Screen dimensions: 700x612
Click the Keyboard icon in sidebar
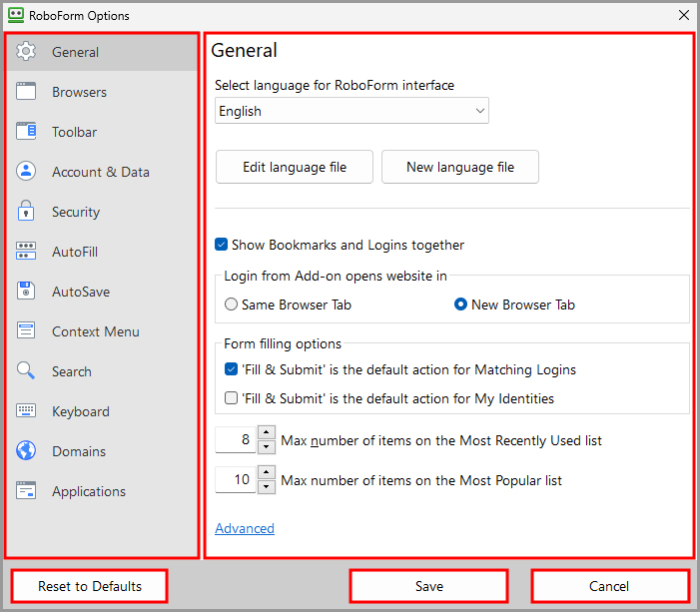click(x=26, y=410)
